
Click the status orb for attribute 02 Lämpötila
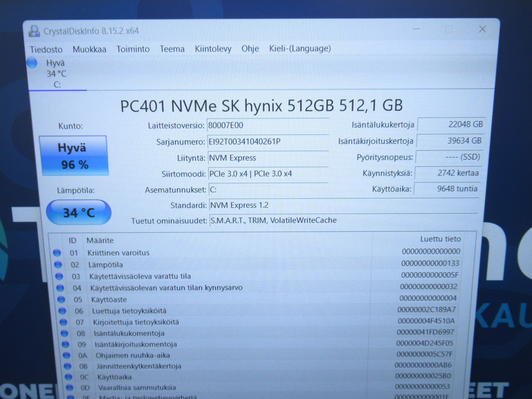(58, 265)
